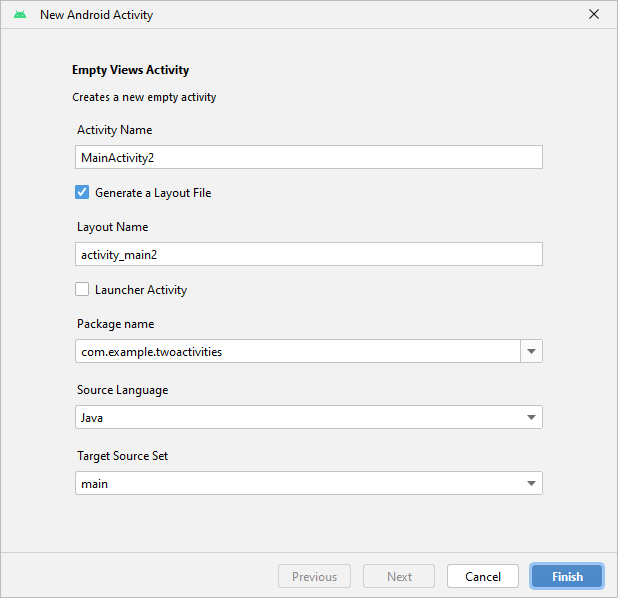
Task: Click the 'Empty Views Activity' heading
Action: coord(130,70)
